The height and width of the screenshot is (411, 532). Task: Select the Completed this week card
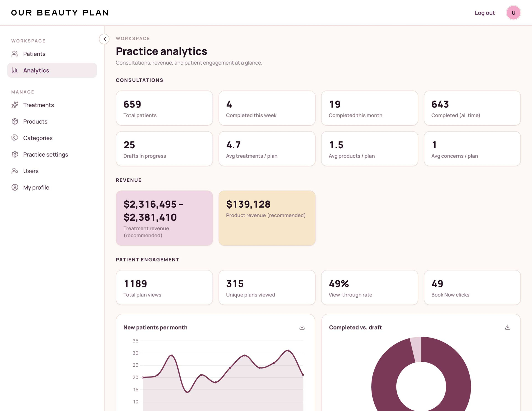pos(267,108)
